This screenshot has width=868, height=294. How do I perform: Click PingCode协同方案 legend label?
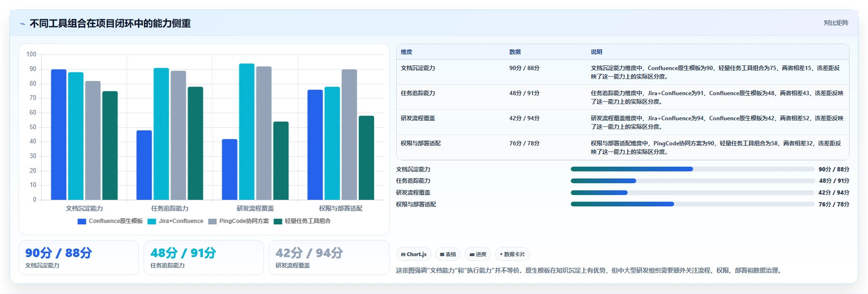244,221
